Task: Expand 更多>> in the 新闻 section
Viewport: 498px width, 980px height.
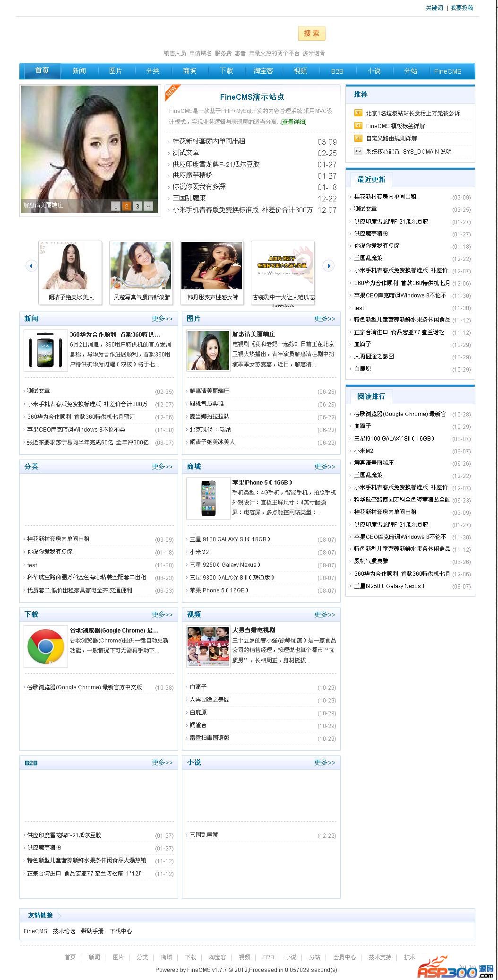Action: pyautogui.click(x=162, y=319)
